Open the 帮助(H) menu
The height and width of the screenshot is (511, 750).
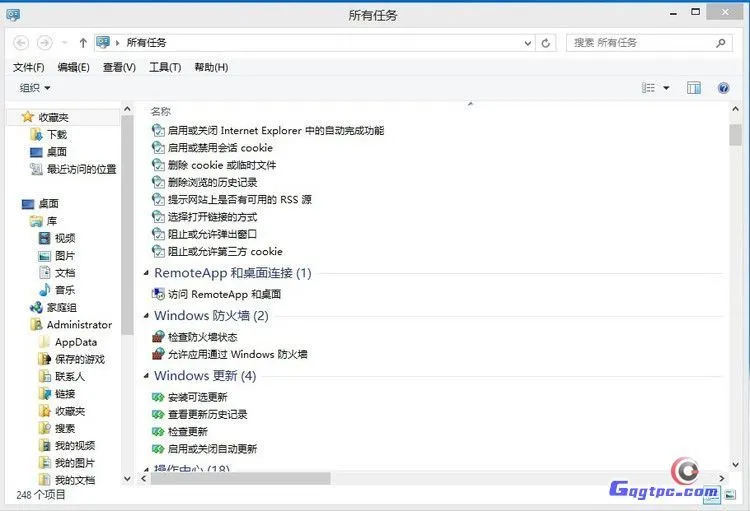(211, 67)
